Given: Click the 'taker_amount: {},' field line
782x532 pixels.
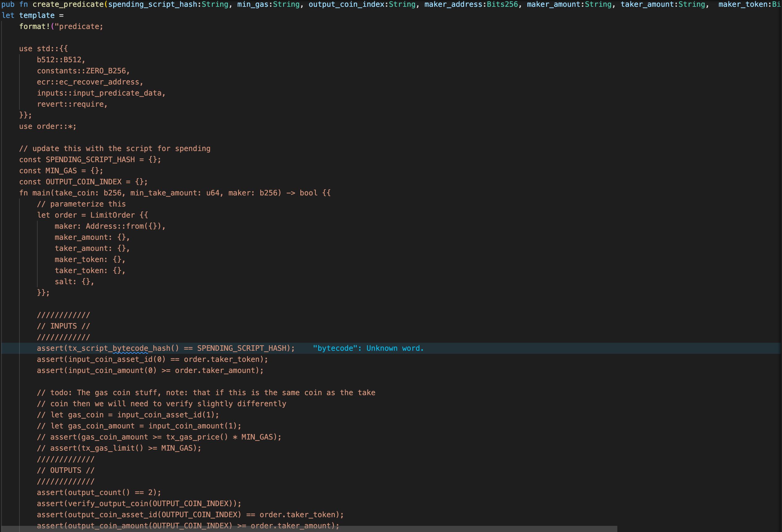Looking at the screenshot, I should point(93,248).
